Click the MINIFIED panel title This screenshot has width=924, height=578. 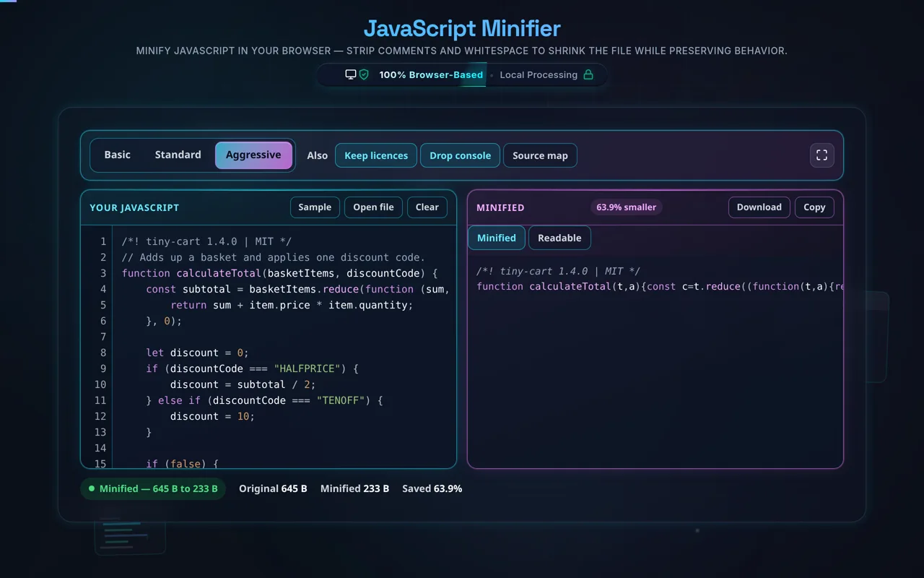[500, 208]
